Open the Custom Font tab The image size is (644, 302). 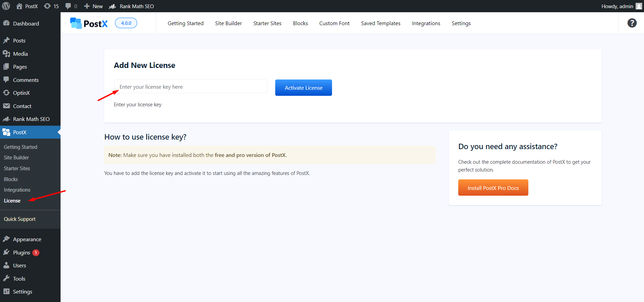(x=334, y=23)
